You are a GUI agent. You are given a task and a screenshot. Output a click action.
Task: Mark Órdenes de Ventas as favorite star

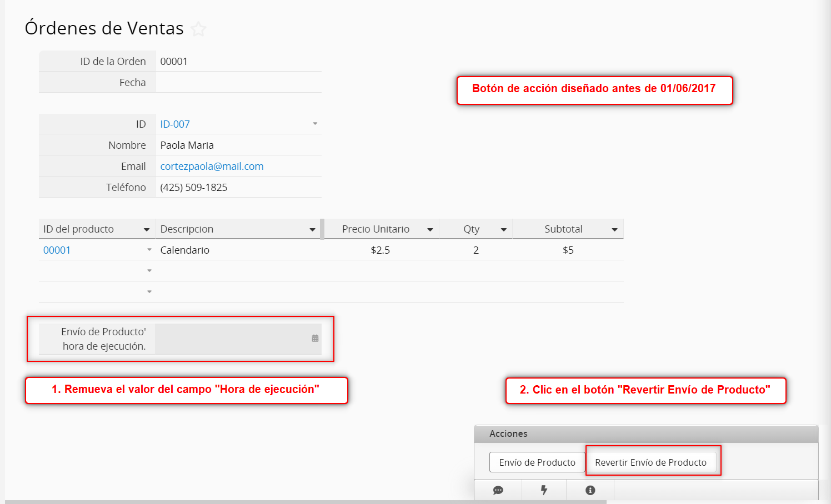pos(198,29)
